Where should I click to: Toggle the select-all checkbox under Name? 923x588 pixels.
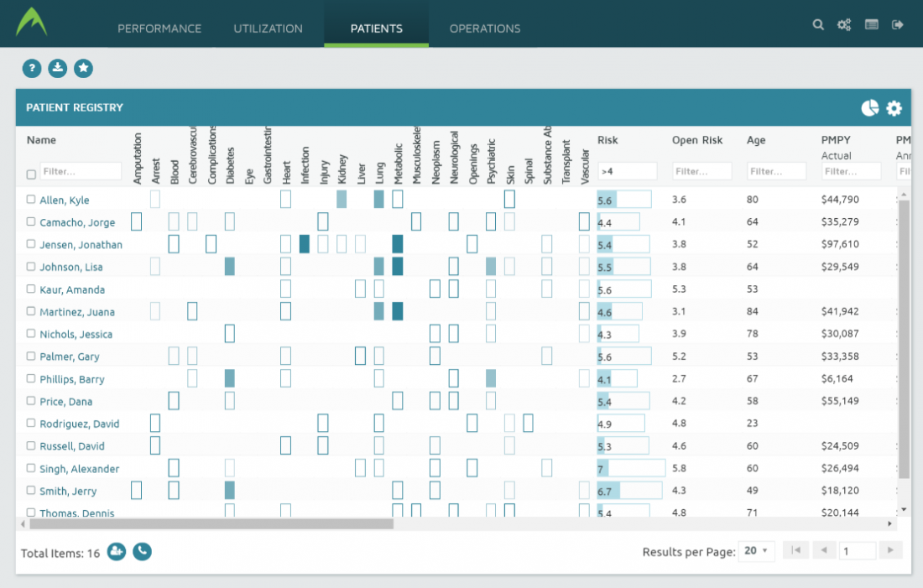tap(31, 174)
